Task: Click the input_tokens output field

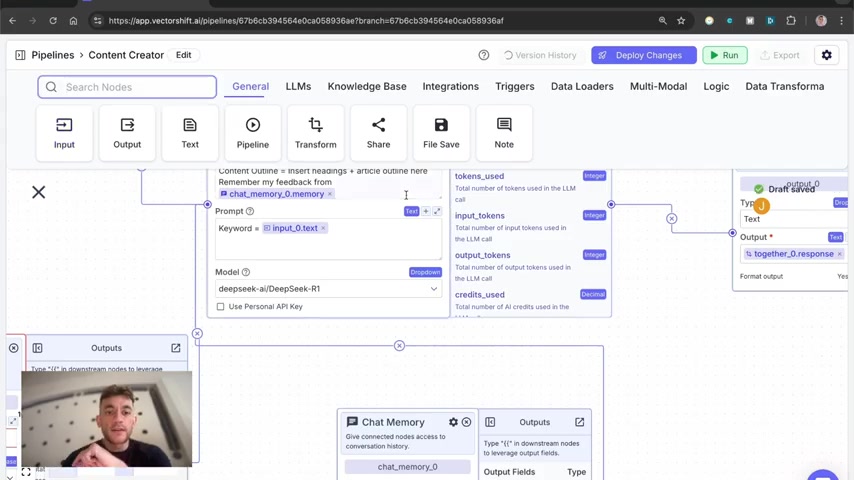Action: pos(480,216)
